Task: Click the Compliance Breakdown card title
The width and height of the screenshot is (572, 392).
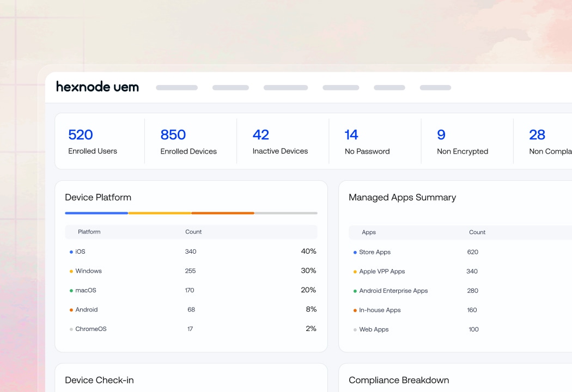Action: [399, 380]
